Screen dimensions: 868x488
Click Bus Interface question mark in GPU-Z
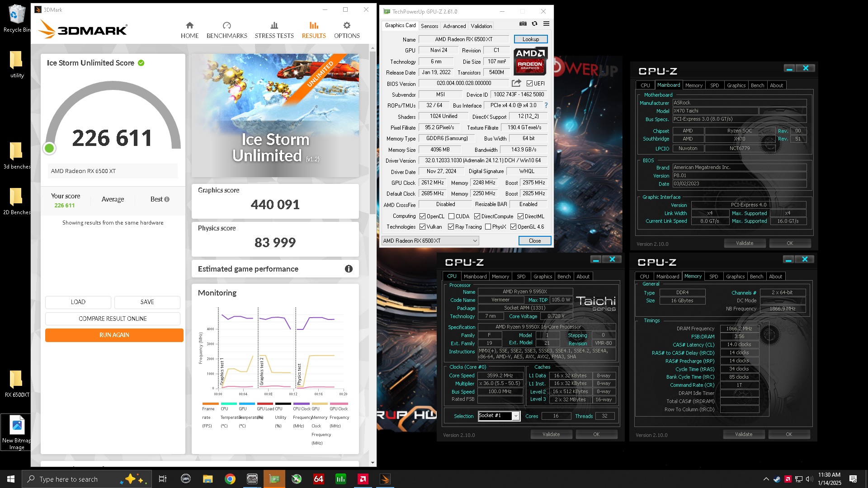coord(546,105)
